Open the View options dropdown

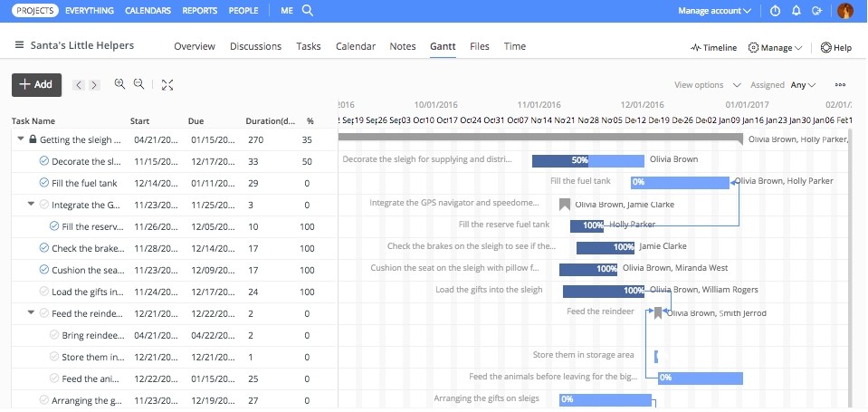coord(708,85)
